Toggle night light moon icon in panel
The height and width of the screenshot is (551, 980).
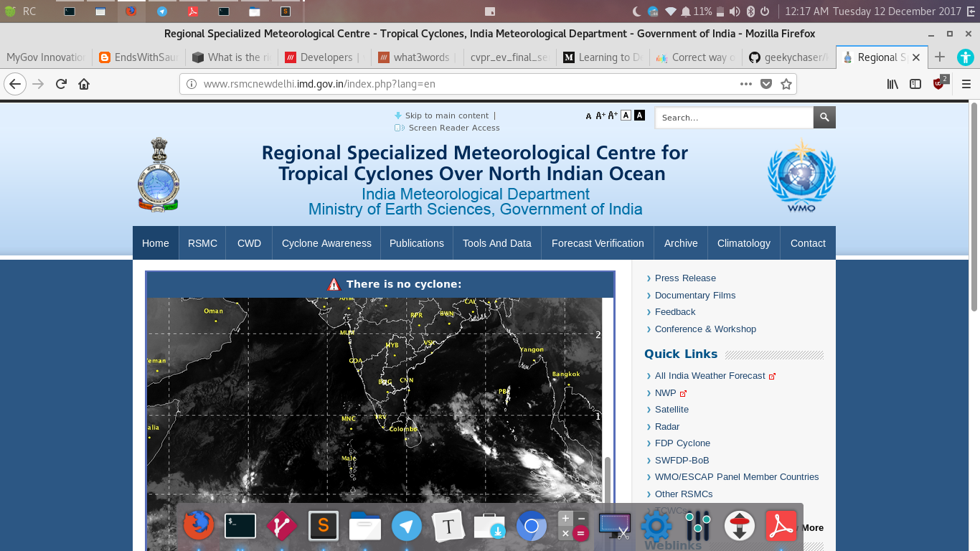pos(637,11)
